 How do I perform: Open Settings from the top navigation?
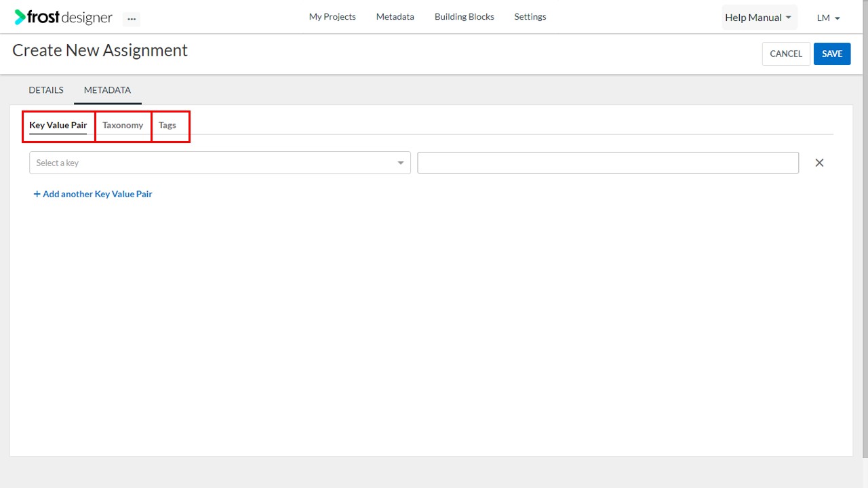coord(530,17)
